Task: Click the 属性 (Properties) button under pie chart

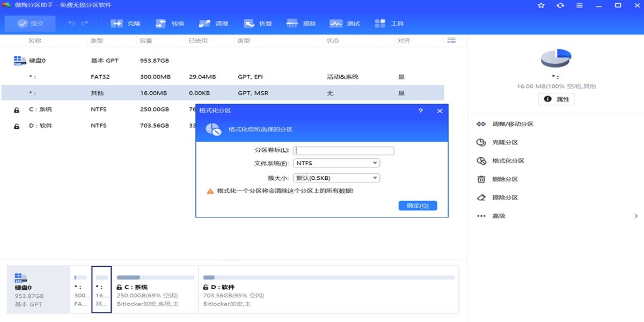Action: point(556,99)
